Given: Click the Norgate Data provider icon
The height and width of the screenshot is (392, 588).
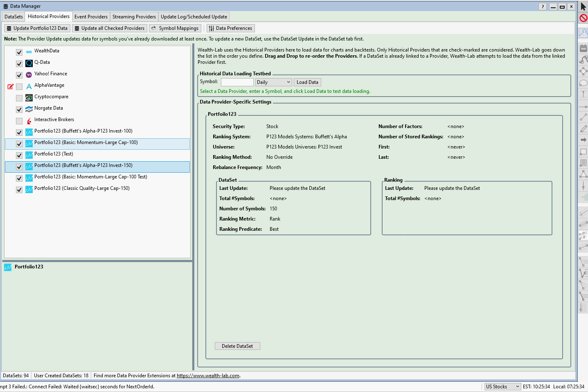Looking at the screenshot, I should (29, 109).
